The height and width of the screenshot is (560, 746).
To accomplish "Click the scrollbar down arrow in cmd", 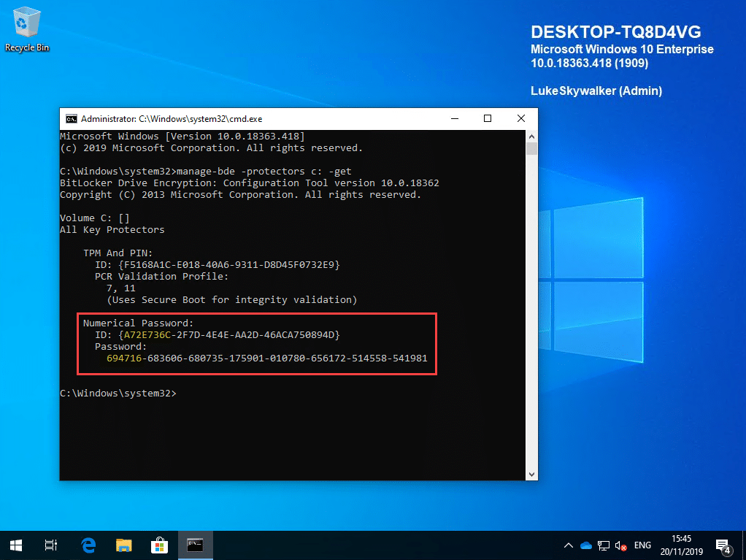I will (x=532, y=475).
